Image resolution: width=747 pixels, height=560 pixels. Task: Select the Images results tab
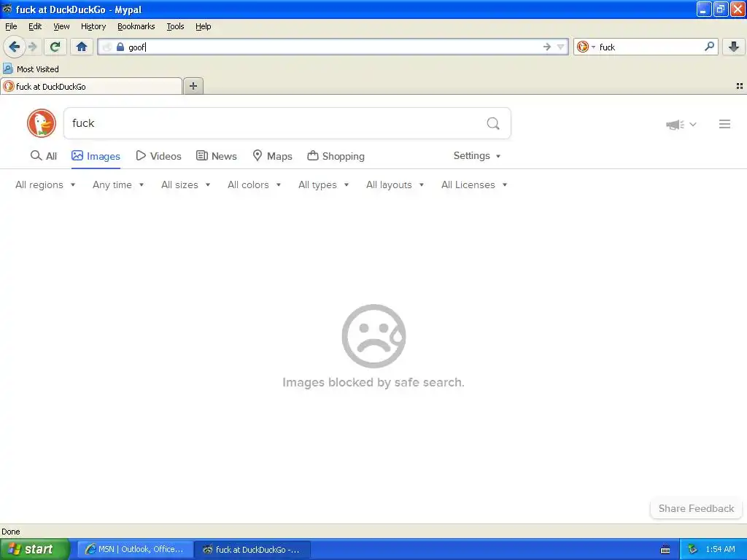96,156
